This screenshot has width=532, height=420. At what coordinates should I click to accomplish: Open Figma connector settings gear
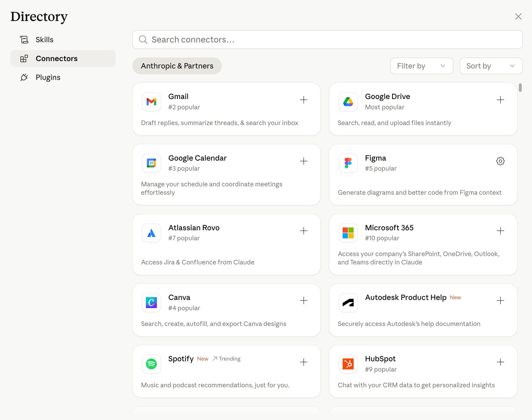click(x=500, y=161)
